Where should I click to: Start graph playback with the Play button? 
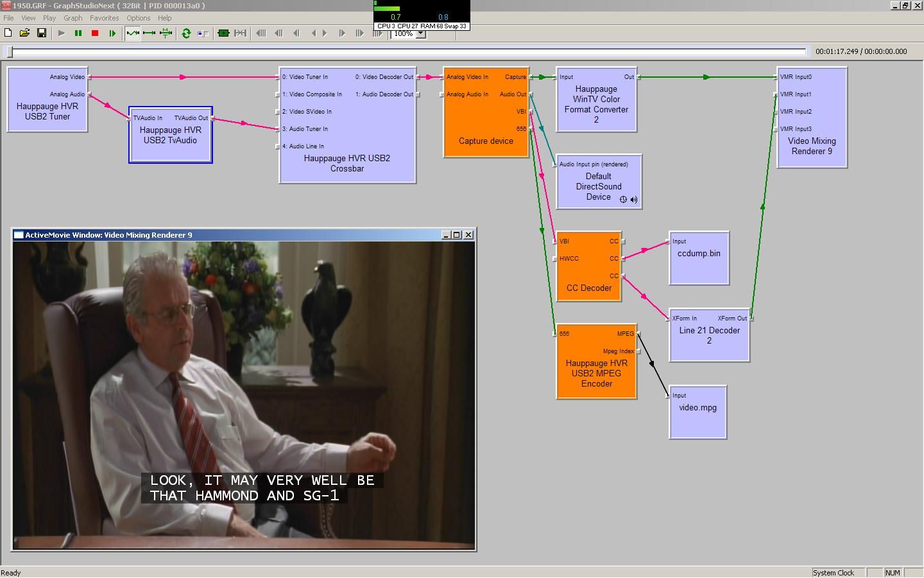(62, 33)
